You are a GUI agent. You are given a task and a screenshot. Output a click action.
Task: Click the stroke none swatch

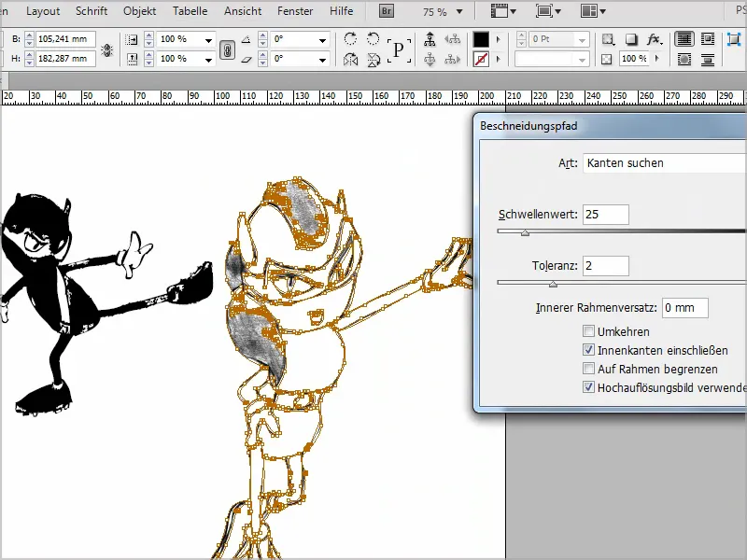pyautogui.click(x=481, y=60)
